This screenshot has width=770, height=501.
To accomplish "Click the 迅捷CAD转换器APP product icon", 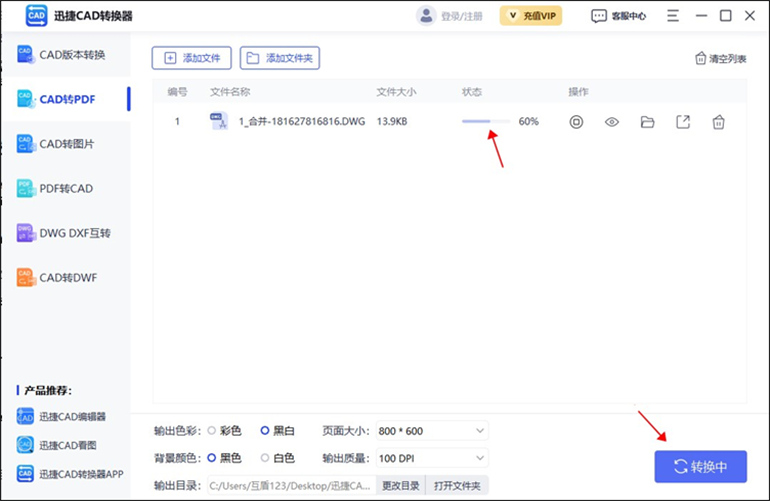I will 26,473.
